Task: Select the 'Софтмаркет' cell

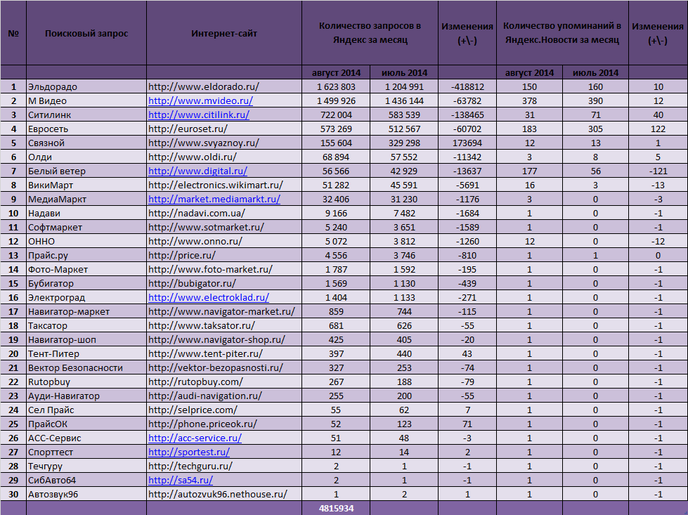Action: point(86,227)
